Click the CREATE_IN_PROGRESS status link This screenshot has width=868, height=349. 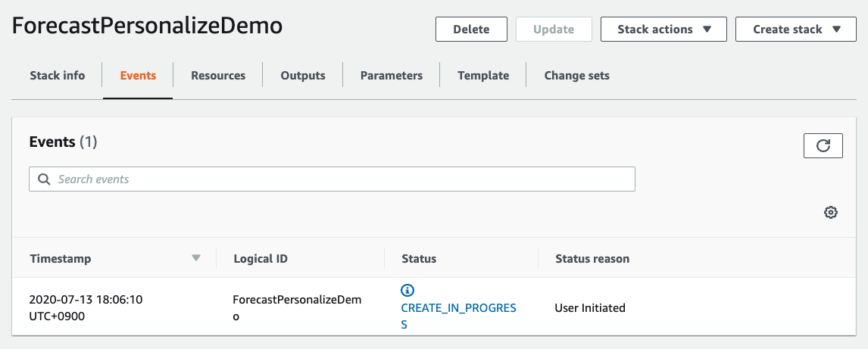point(458,316)
